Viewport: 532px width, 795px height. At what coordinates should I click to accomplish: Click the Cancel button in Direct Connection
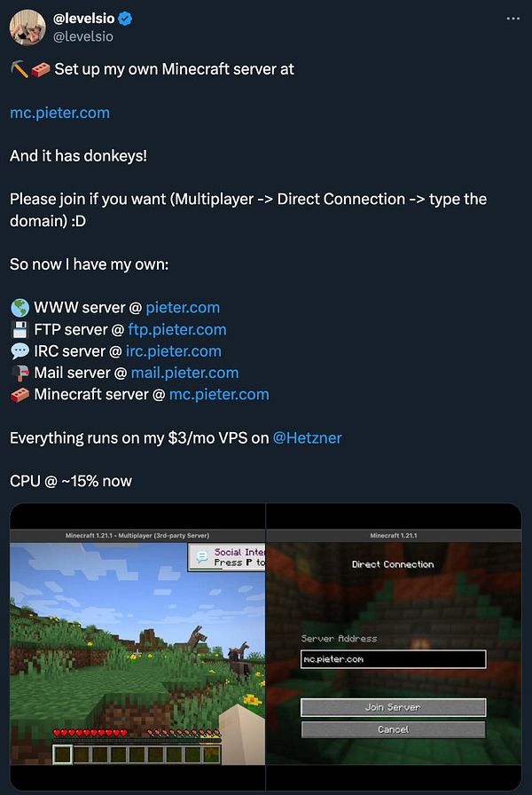click(393, 729)
